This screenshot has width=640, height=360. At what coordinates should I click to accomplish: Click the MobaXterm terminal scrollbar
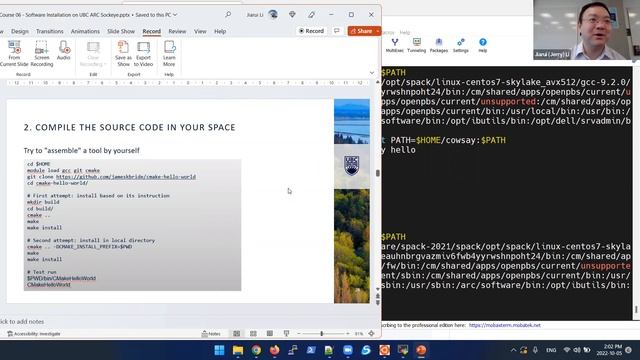pos(636,310)
